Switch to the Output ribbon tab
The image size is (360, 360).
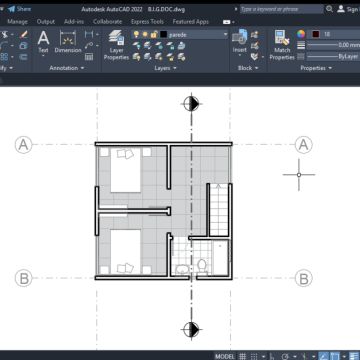pos(46,22)
